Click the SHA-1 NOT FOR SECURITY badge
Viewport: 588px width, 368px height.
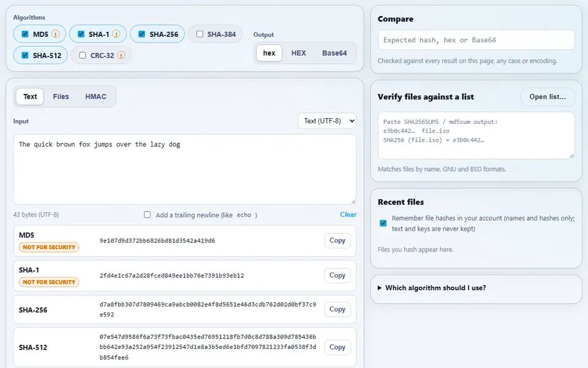coord(49,282)
